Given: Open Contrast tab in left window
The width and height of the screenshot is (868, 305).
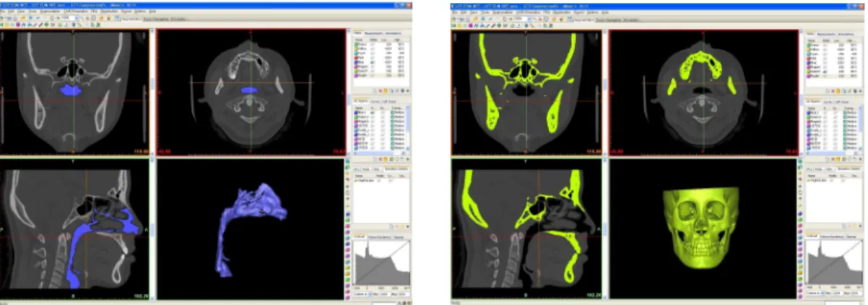Looking at the screenshot, I should tap(359, 237).
